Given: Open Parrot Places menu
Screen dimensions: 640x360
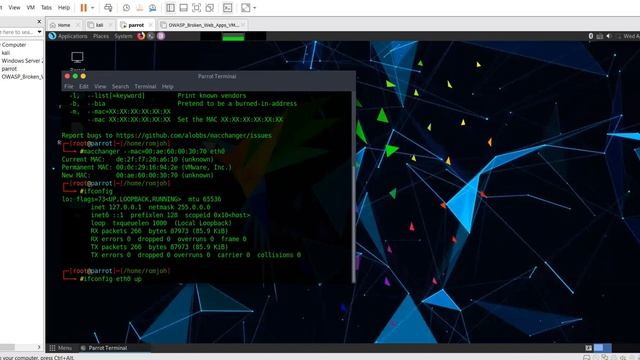Looking at the screenshot, I should coord(101,36).
